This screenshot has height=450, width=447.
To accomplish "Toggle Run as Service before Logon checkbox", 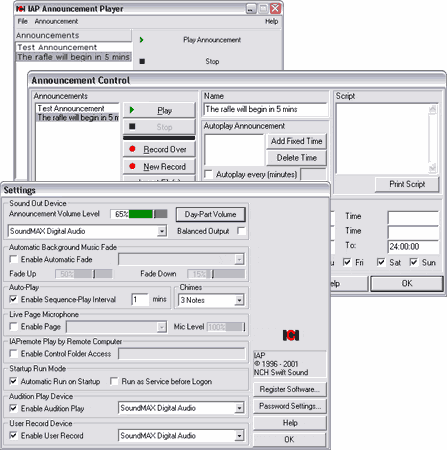I will [114, 381].
